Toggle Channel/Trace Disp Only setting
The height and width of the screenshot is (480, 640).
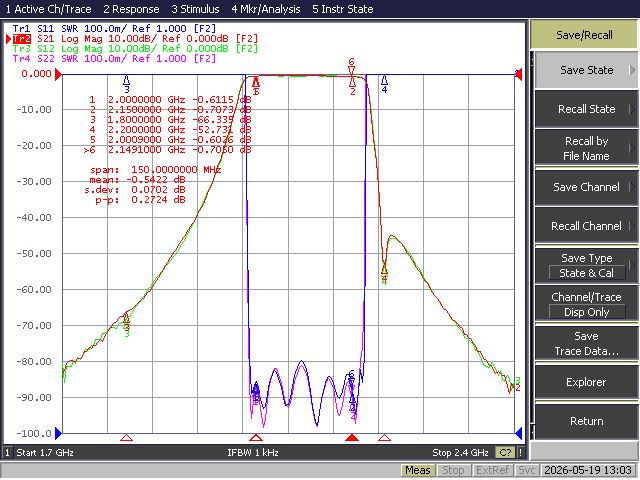586,304
